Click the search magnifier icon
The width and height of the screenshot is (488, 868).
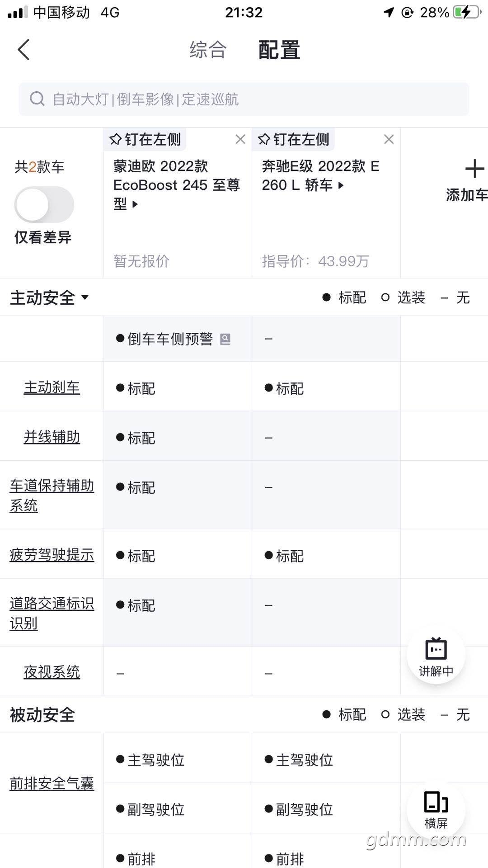click(x=37, y=99)
